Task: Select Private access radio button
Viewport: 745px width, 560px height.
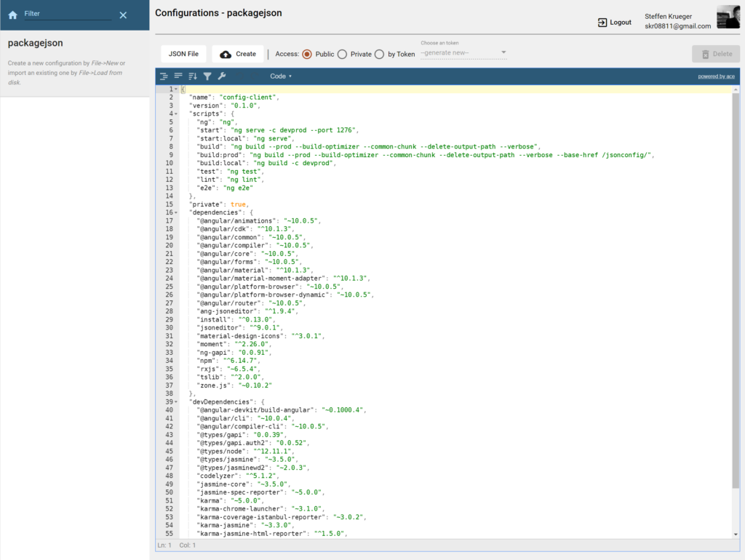Action: coord(342,54)
